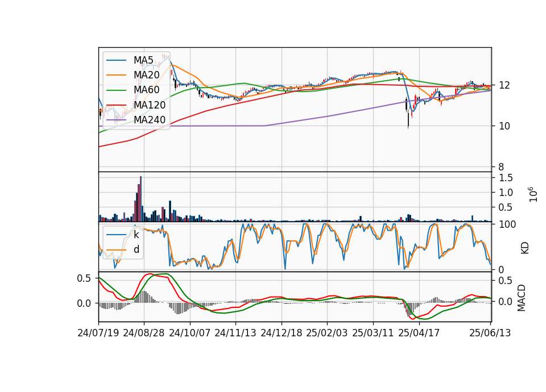
Task: Click the long black candlestick near price 10
Action: [408, 120]
